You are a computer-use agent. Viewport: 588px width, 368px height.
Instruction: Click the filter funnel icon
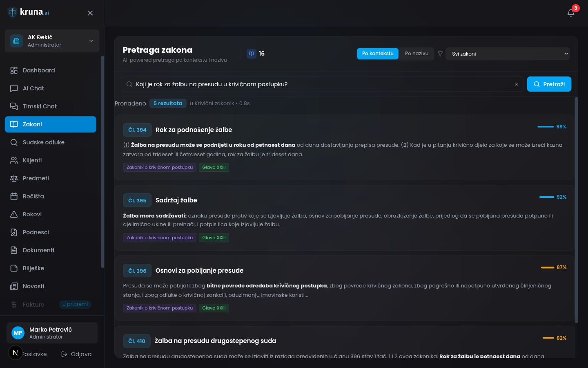pyautogui.click(x=440, y=54)
